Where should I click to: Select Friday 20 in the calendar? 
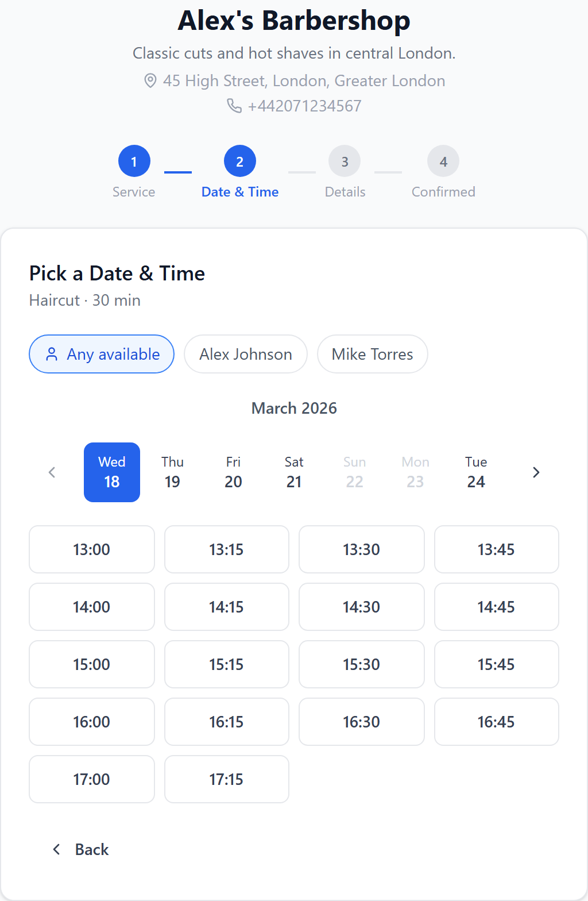[x=233, y=472]
